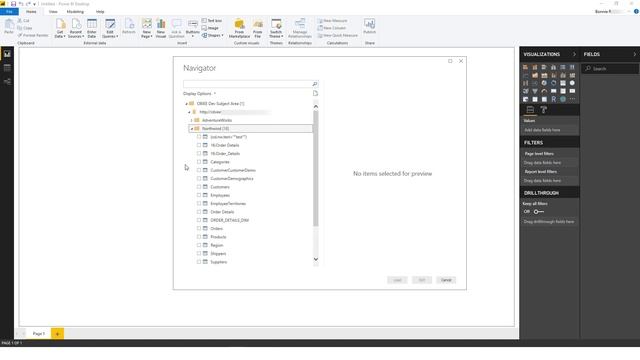This screenshot has width=640, height=360.
Task: Open the Get Data dropdown in the ribbon
Action: coord(60,28)
